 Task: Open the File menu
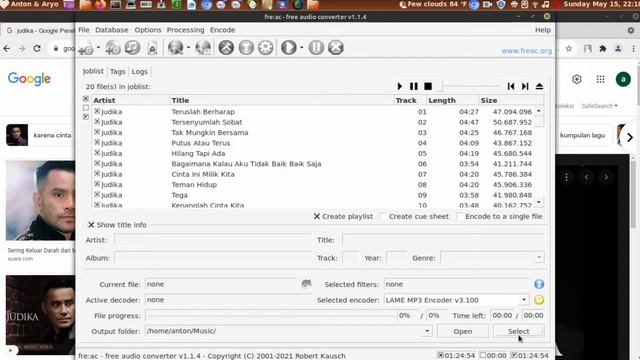pyautogui.click(x=84, y=30)
